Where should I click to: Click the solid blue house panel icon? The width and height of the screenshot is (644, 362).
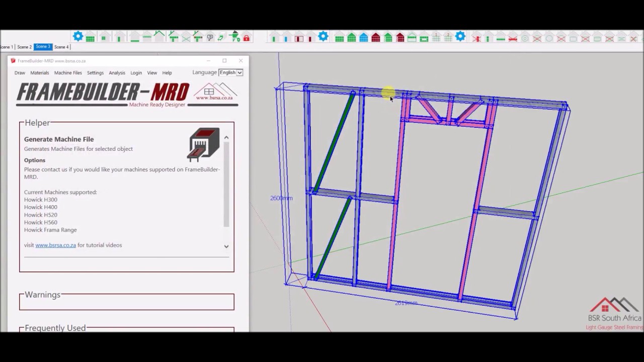point(364,37)
